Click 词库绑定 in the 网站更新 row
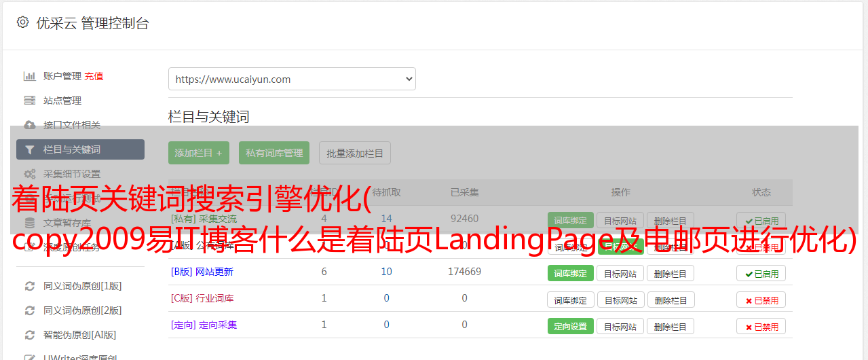Screen dimensions: 868x360 point(570,273)
